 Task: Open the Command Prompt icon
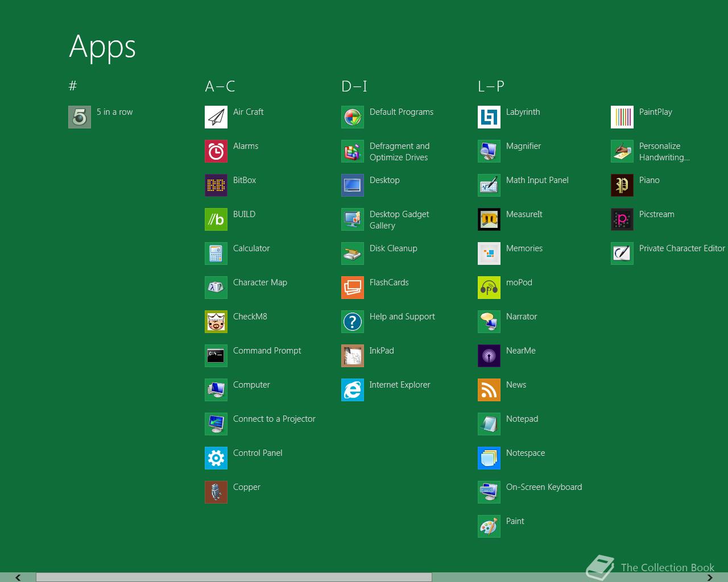click(x=216, y=356)
